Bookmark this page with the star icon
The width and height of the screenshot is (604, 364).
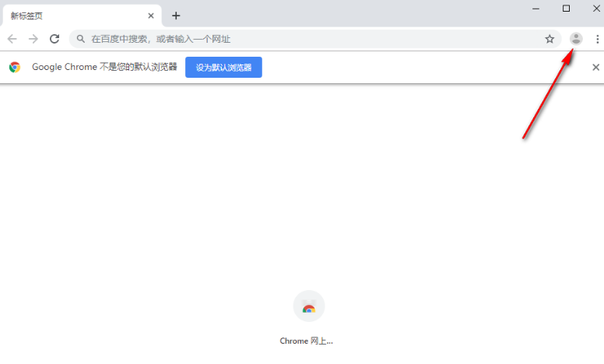(x=550, y=39)
